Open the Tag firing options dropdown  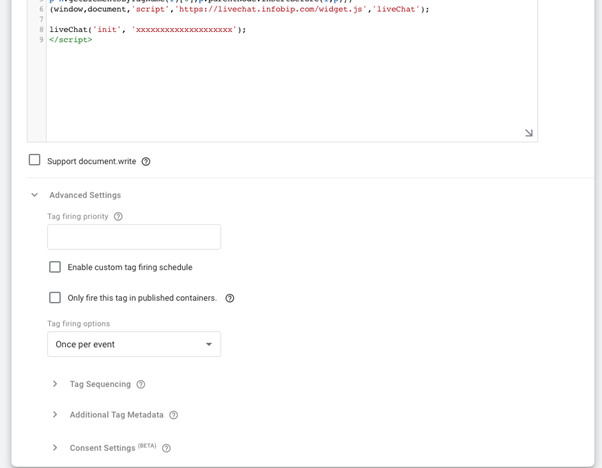point(134,344)
